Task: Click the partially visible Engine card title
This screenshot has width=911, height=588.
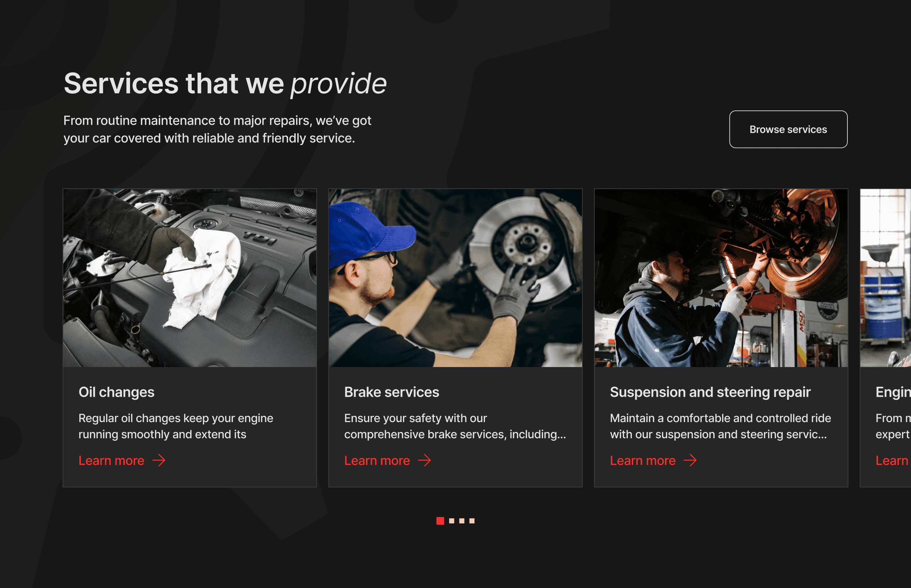Action: 893,392
